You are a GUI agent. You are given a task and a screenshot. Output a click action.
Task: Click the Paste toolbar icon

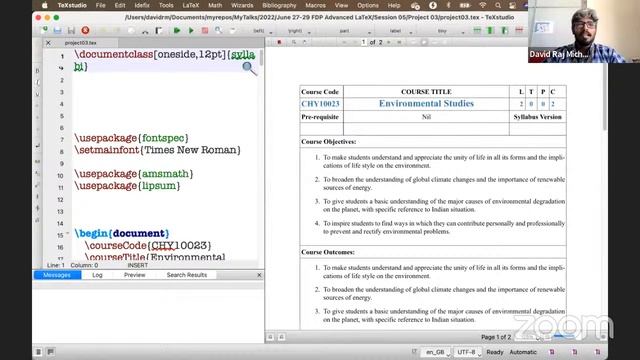(x=159, y=31)
